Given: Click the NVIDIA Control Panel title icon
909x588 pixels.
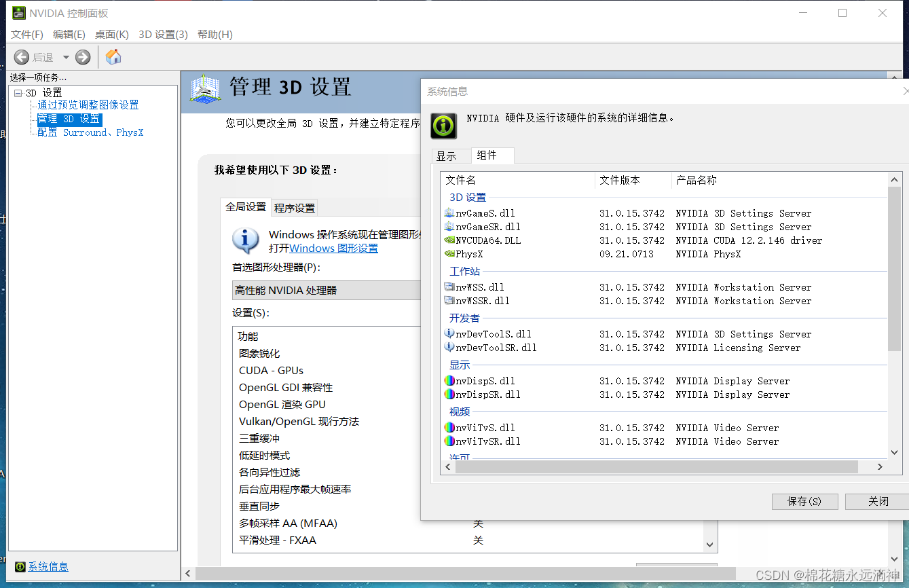Looking at the screenshot, I should point(19,13).
